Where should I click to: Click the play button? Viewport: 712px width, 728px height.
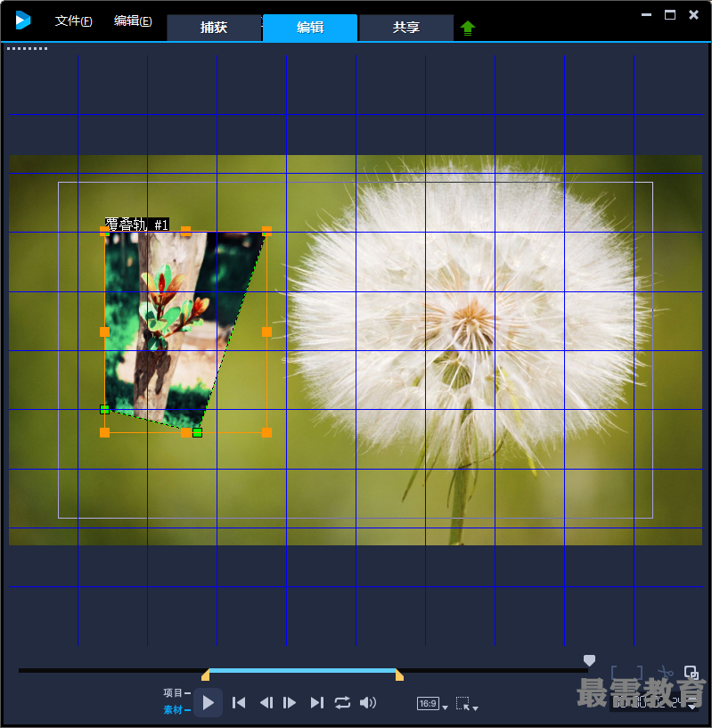point(208,702)
